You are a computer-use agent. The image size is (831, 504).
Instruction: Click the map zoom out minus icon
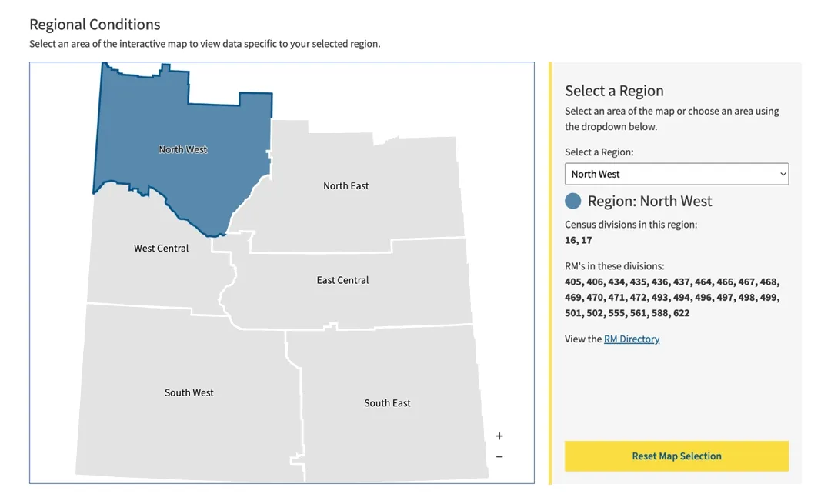pyautogui.click(x=499, y=456)
